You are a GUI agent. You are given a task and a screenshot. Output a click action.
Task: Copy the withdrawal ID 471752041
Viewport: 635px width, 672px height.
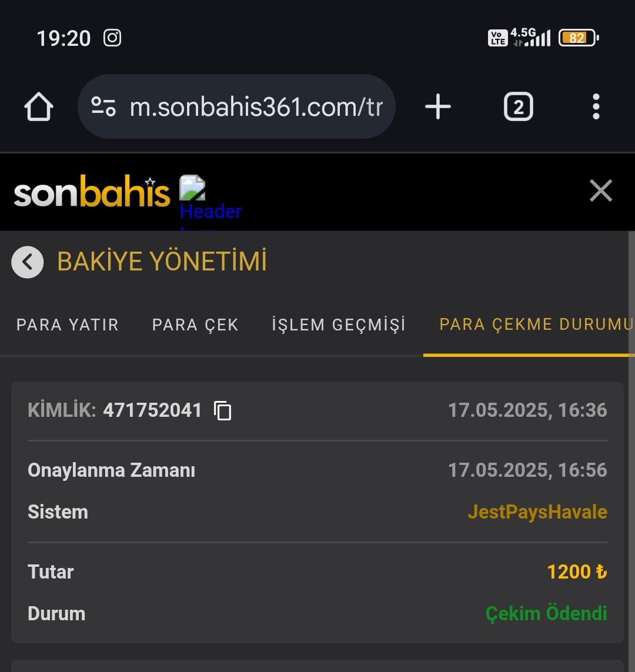[x=222, y=410]
